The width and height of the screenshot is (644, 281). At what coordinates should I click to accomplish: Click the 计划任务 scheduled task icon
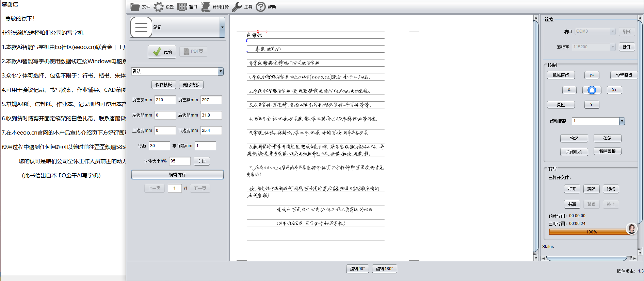pos(206,7)
